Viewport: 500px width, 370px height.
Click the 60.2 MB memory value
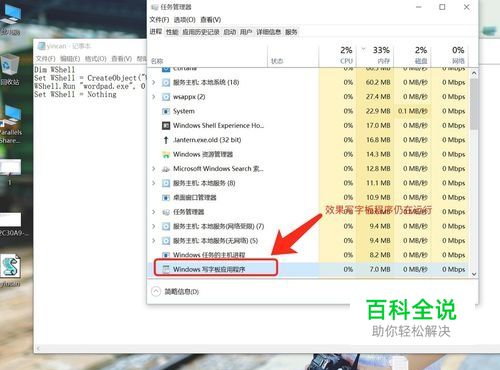(378, 82)
